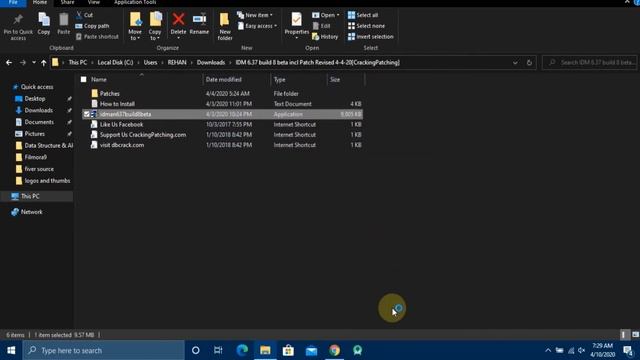The height and width of the screenshot is (360, 640).
Task: Select 'Like Us Facebook' shortcut
Action: tap(121, 124)
